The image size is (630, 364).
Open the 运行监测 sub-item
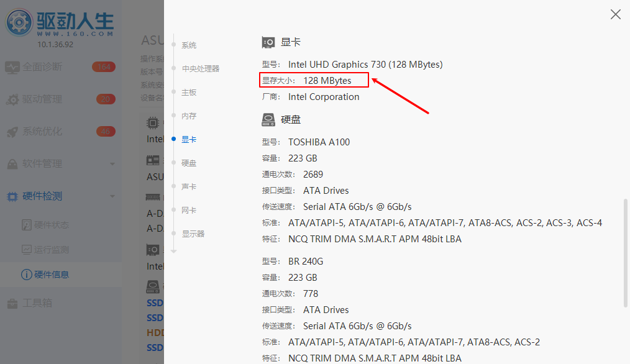click(x=52, y=250)
